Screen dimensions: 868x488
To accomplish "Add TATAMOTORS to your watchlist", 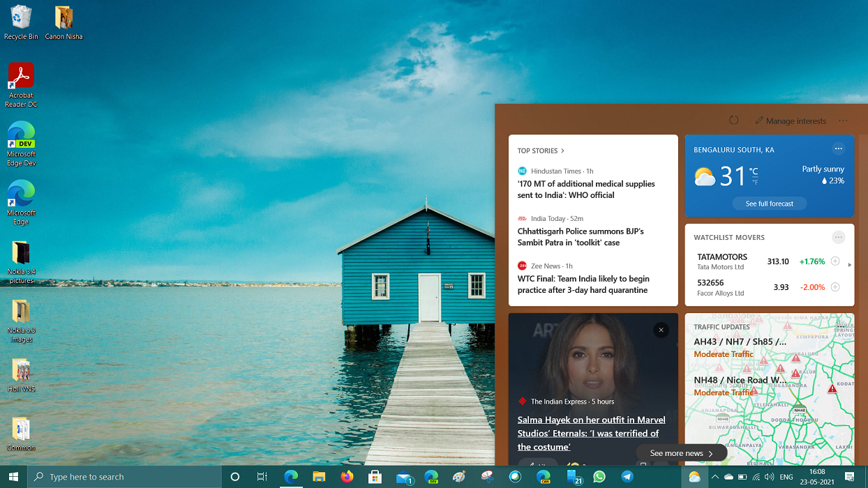I will coord(835,261).
